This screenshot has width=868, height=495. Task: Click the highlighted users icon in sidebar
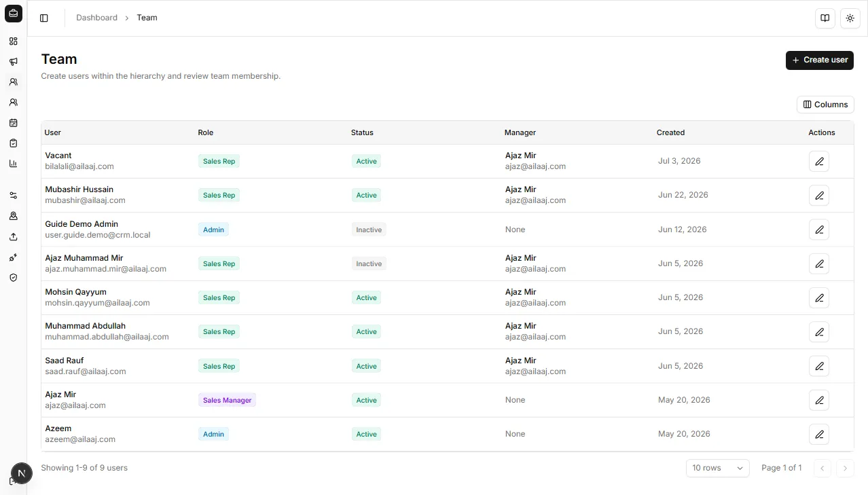pyautogui.click(x=14, y=82)
